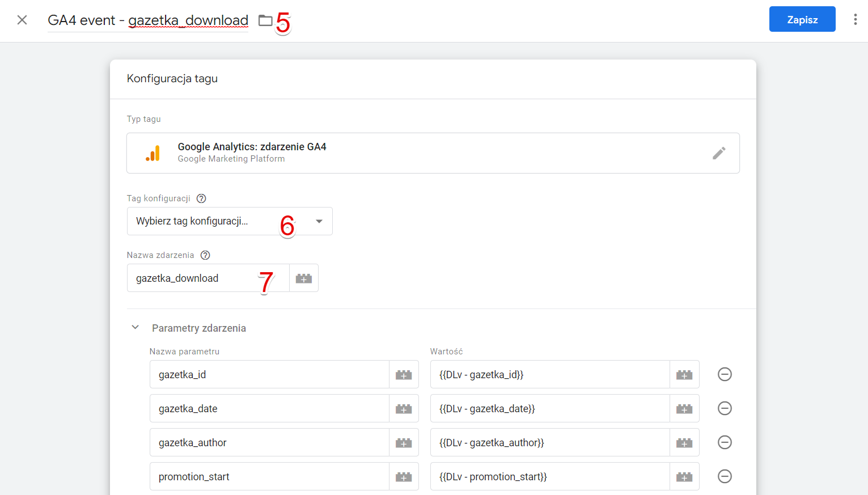Collapse the Parametry zdarzenia section

136,327
